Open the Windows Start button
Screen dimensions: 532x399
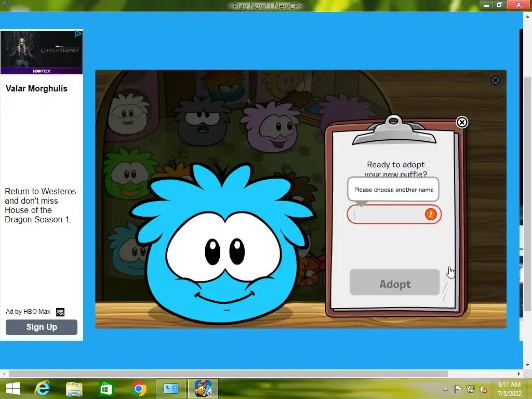[13, 389]
